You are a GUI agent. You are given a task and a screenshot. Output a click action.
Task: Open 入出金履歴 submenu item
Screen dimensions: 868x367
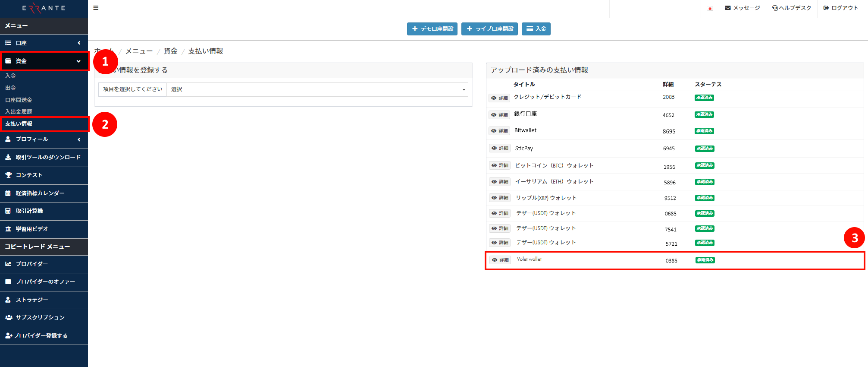point(19,111)
